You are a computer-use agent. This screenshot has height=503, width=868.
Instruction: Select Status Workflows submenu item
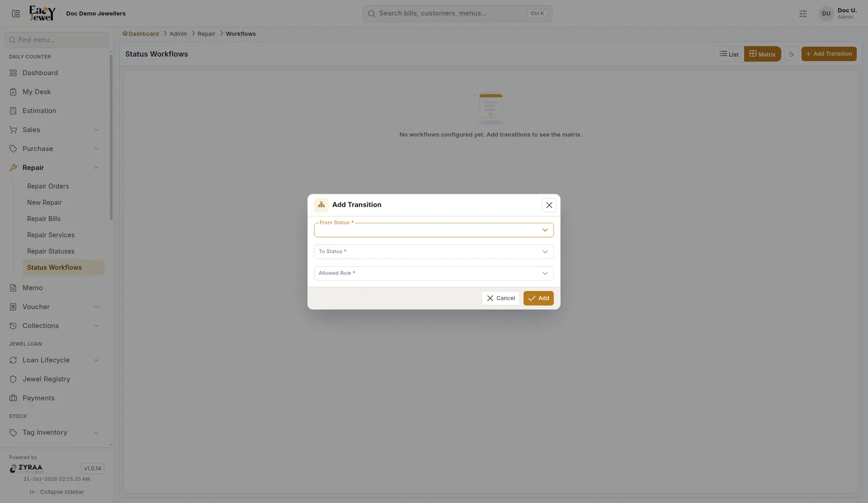[63, 267]
